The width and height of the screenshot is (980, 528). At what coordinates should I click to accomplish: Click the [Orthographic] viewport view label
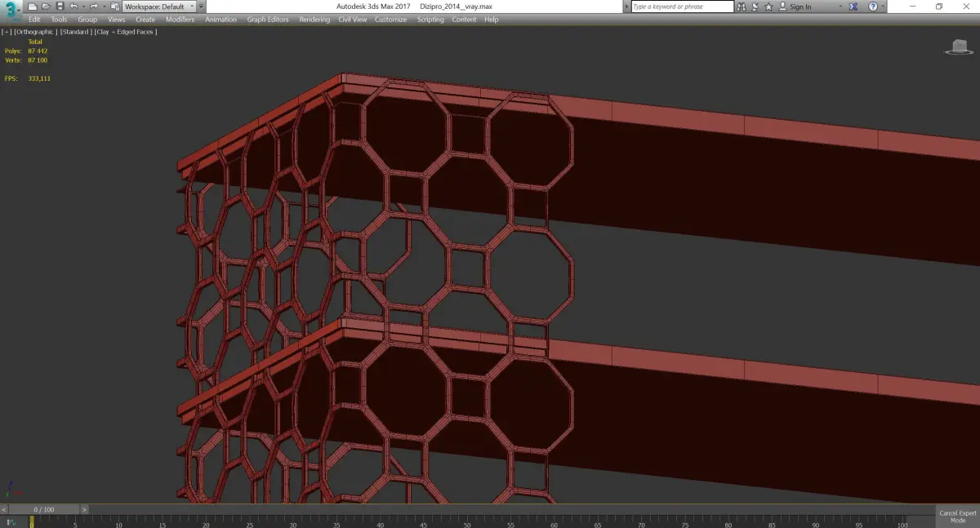point(35,32)
